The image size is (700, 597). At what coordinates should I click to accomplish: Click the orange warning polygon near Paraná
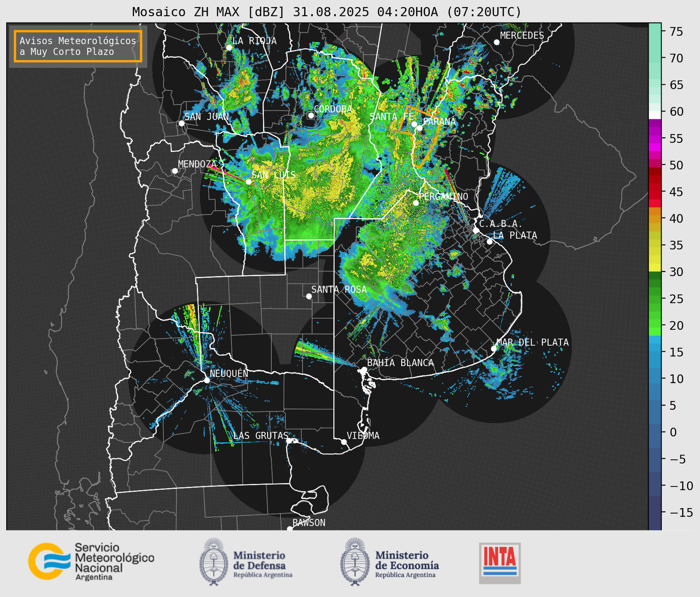pyautogui.click(x=420, y=137)
